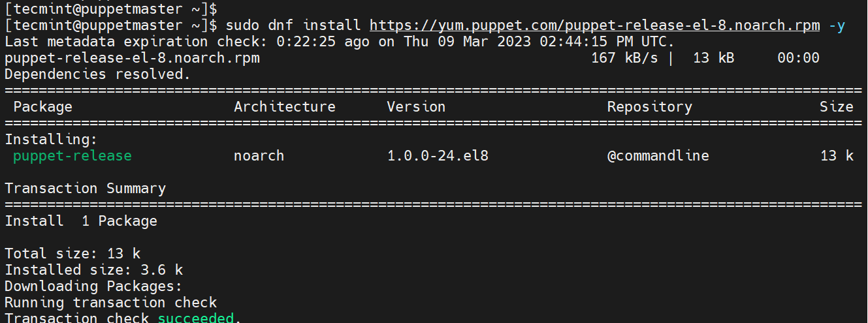Click the 'Version' column header
Viewport: 868px width, 323px height.
[416, 107]
